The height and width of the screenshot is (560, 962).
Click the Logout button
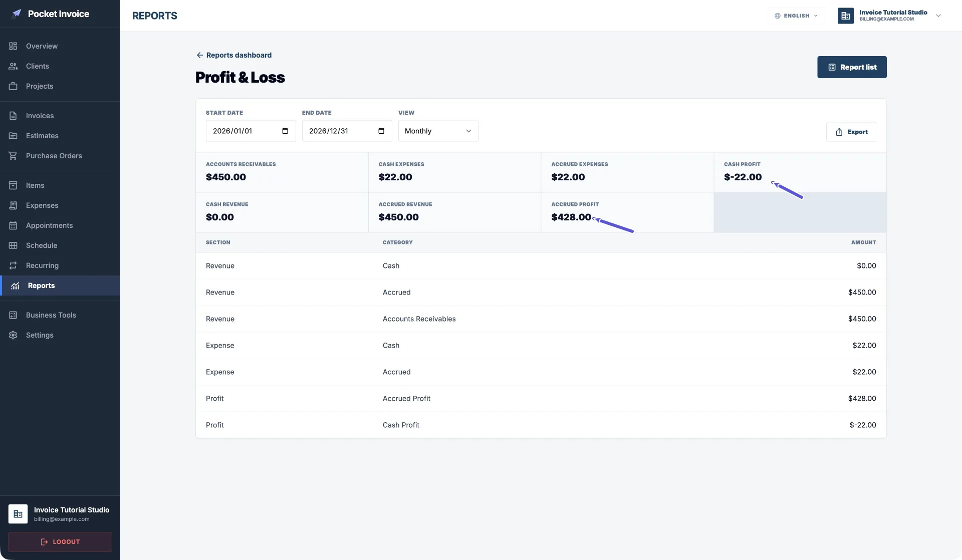click(60, 542)
